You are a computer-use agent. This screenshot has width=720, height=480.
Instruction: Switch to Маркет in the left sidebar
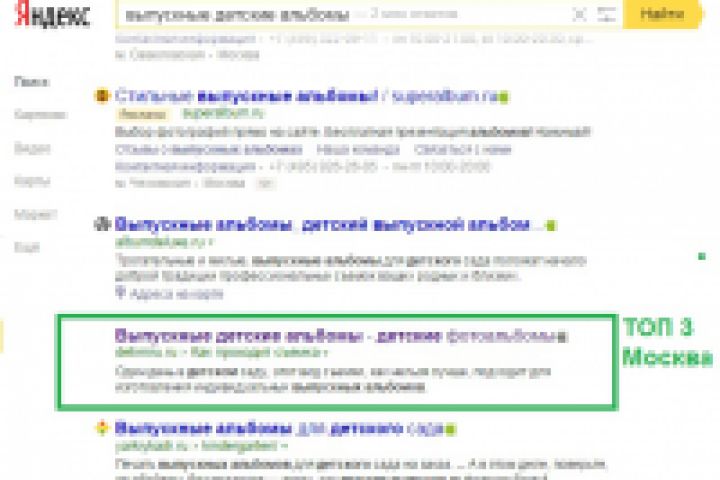click(x=35, y=214)
